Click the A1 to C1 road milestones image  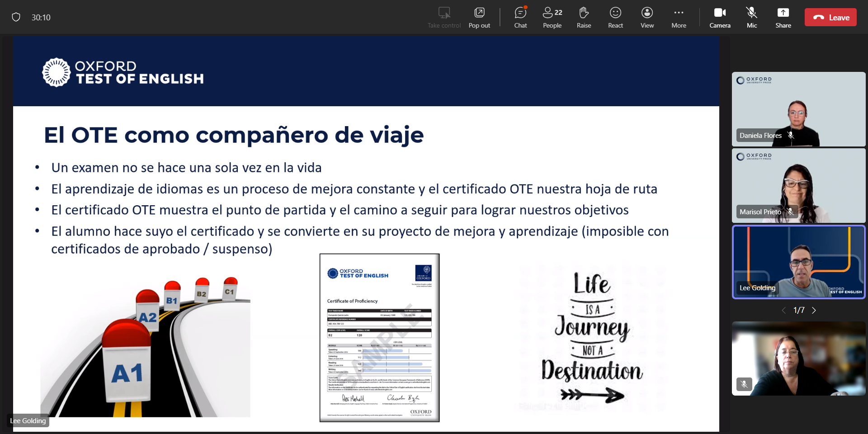(145, 346)
